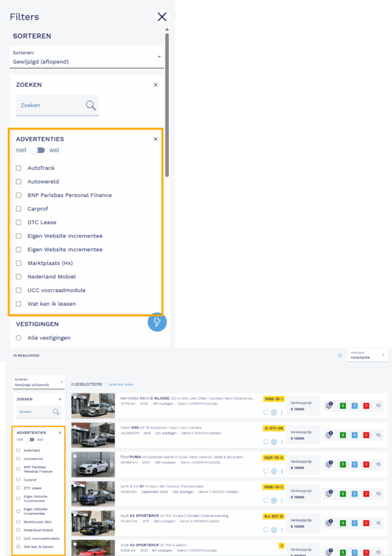The height and width of the screenshot is (556, 392).
Task: Click license plate tag NNB-10-2
Action: coord(274,487)
